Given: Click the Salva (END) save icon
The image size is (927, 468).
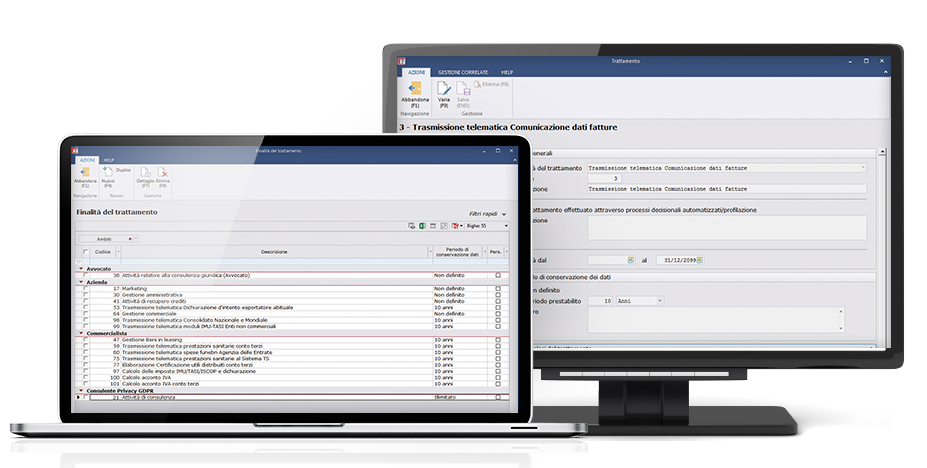Looking at the screenshot, I should pos(466,92).
